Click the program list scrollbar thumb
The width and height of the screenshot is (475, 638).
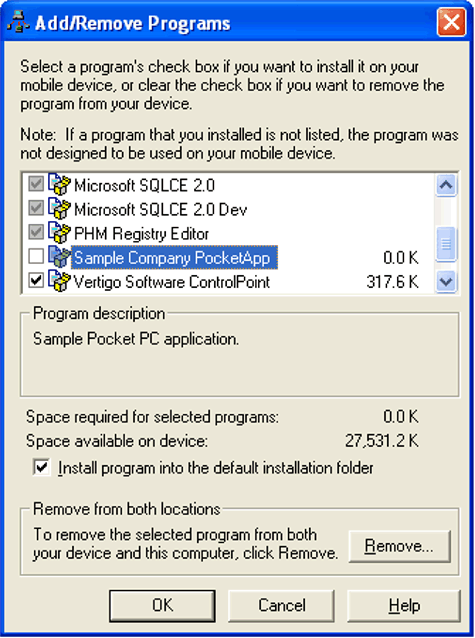[446, 244]
